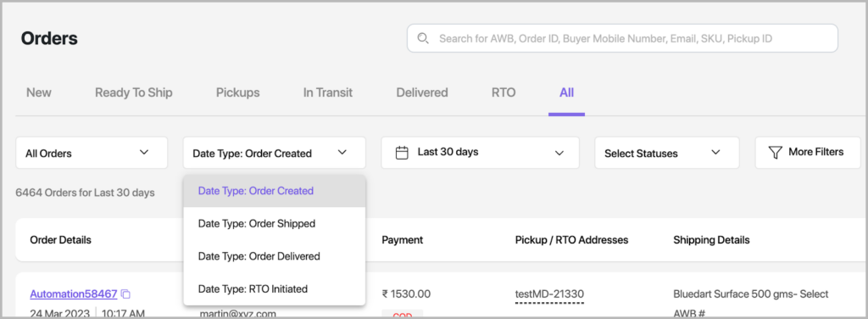868x319 pixels.
Task: Go to the Pickups tab
Action: (237, 92)
